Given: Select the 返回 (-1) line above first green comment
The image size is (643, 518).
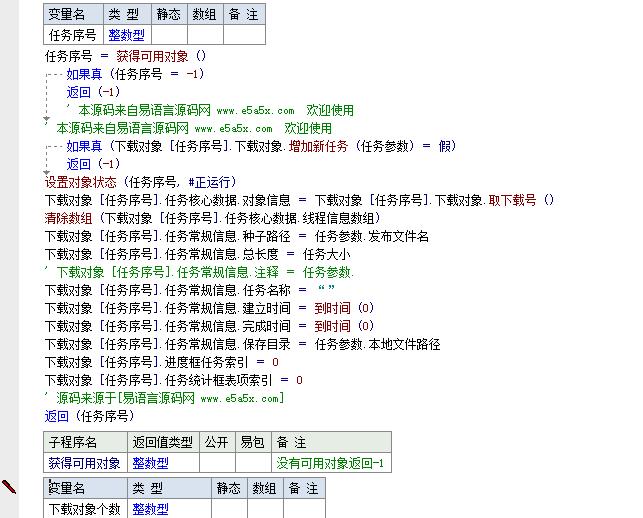Looking at the screenshot, I should tap(93, 92).
